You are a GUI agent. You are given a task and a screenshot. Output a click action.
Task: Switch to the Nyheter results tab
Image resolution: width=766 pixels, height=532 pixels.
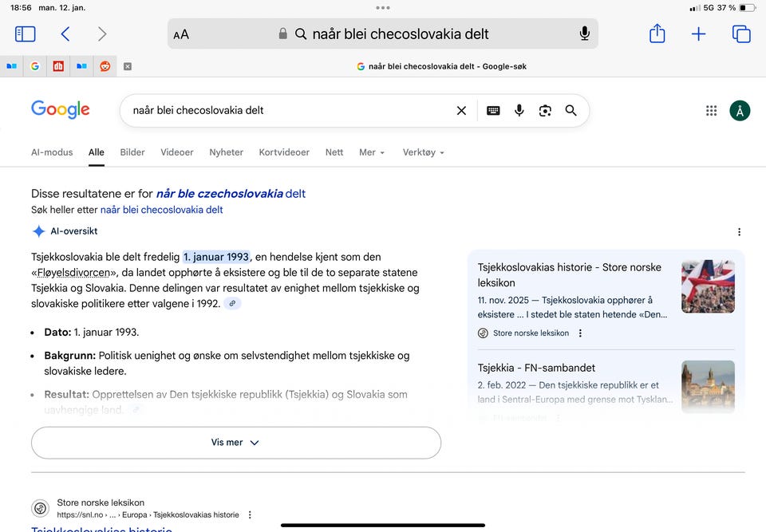[226, 152]
